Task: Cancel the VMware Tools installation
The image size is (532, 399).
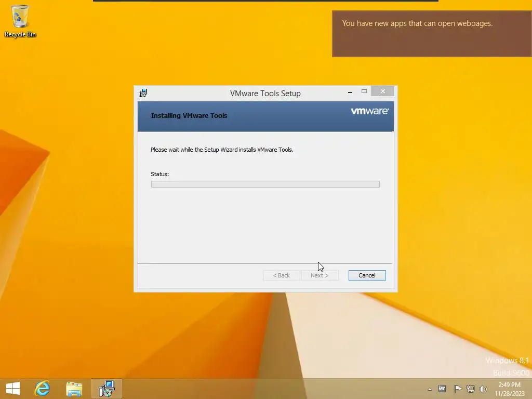Action: (x=367, y=275)
